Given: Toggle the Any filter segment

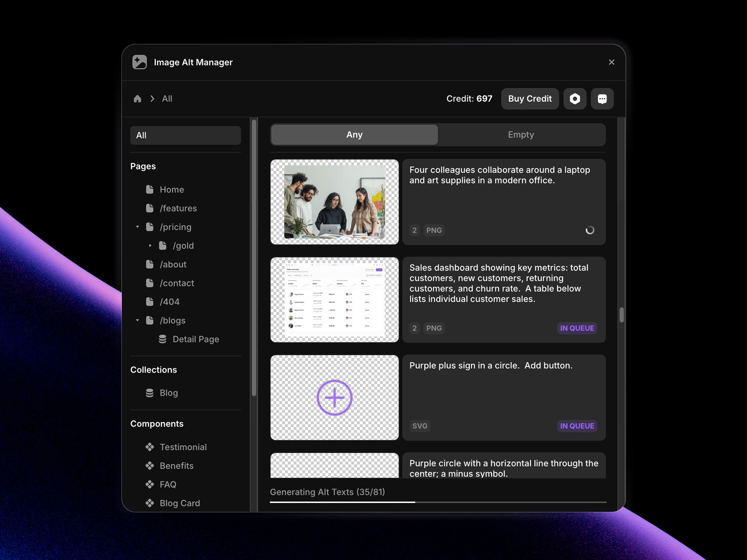Looking at the screenshot, I should point(354,134).
